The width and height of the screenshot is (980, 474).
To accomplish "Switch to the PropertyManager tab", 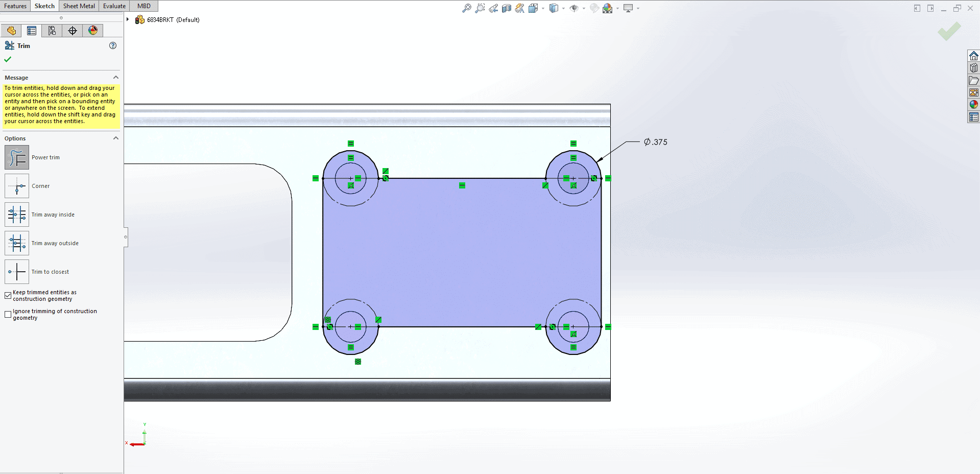I will tap(32, 31).
